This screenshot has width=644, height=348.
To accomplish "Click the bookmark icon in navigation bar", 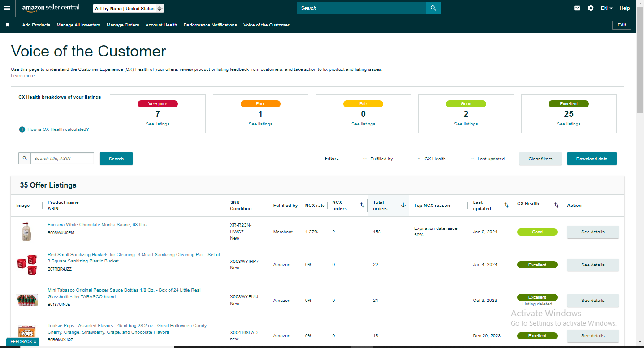I will [x=7, y=25].
